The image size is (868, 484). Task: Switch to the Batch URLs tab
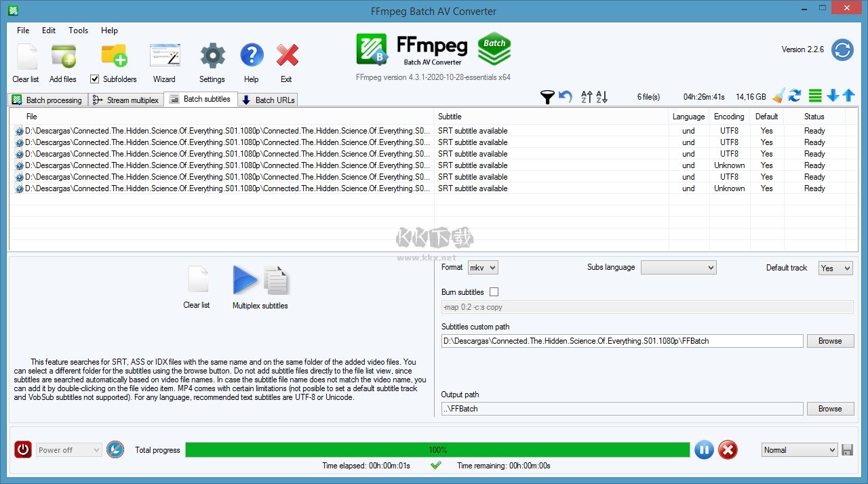pyautogui.click(x=269, y=100)
